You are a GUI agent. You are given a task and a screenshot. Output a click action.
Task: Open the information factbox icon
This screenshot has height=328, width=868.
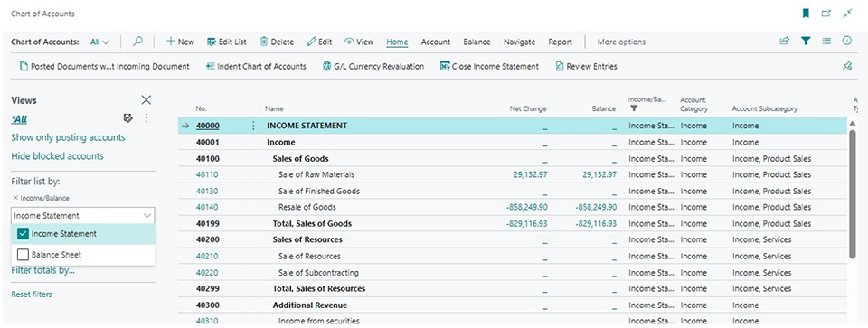pos(847,42)
